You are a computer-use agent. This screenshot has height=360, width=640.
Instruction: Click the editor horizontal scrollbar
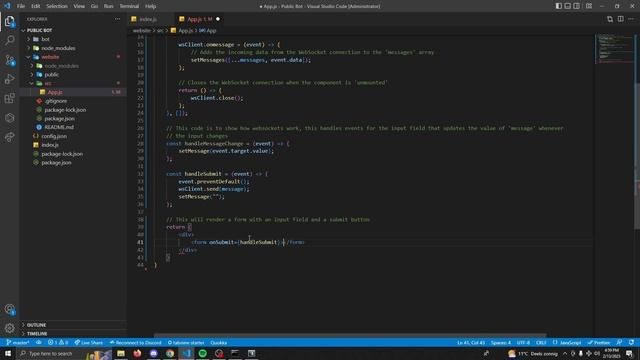[350, 335]
